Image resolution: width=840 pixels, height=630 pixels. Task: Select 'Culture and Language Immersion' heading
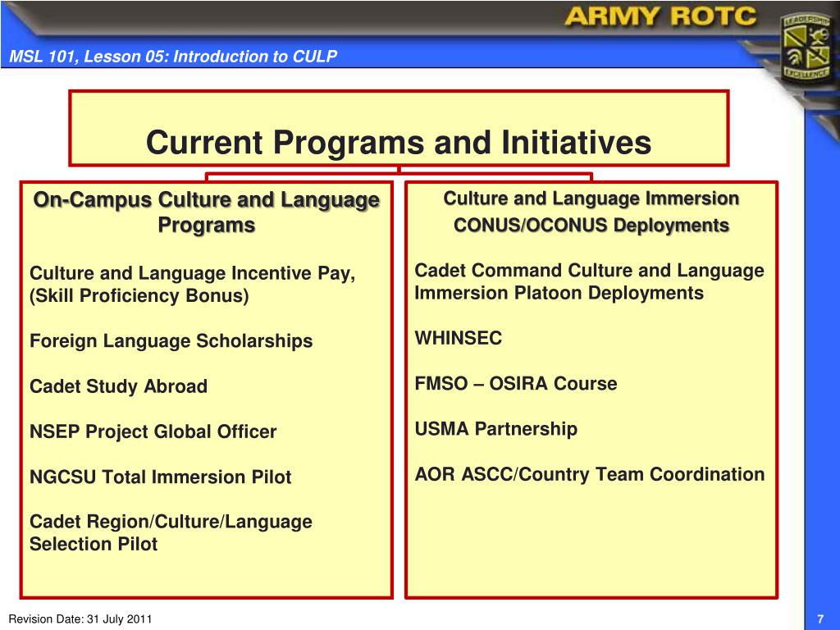[591, 199]
